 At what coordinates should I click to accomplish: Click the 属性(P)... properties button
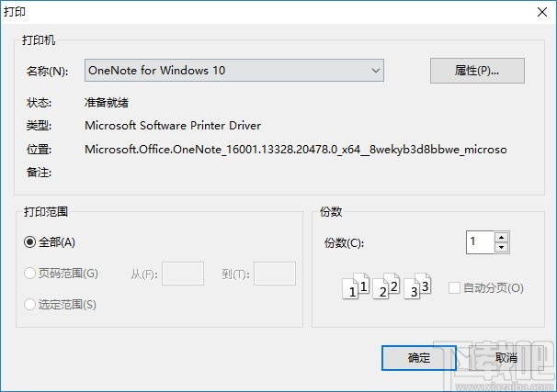pyautogui.click(x=477, y=71)
